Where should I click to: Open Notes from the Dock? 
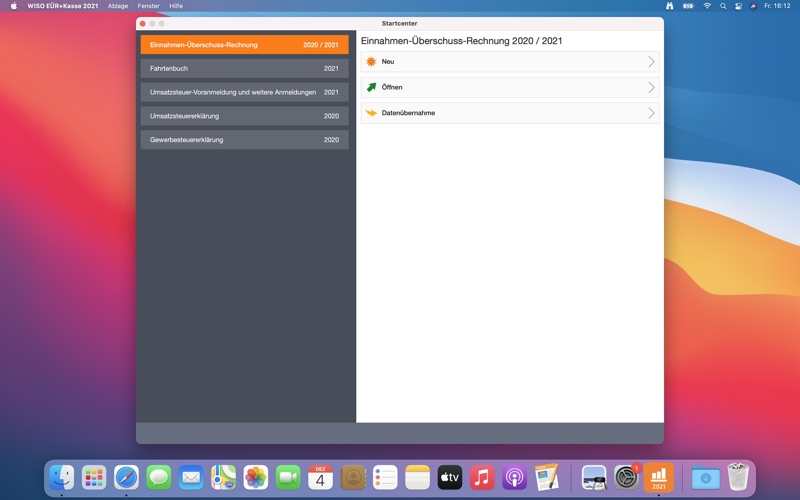pos(417,478)
